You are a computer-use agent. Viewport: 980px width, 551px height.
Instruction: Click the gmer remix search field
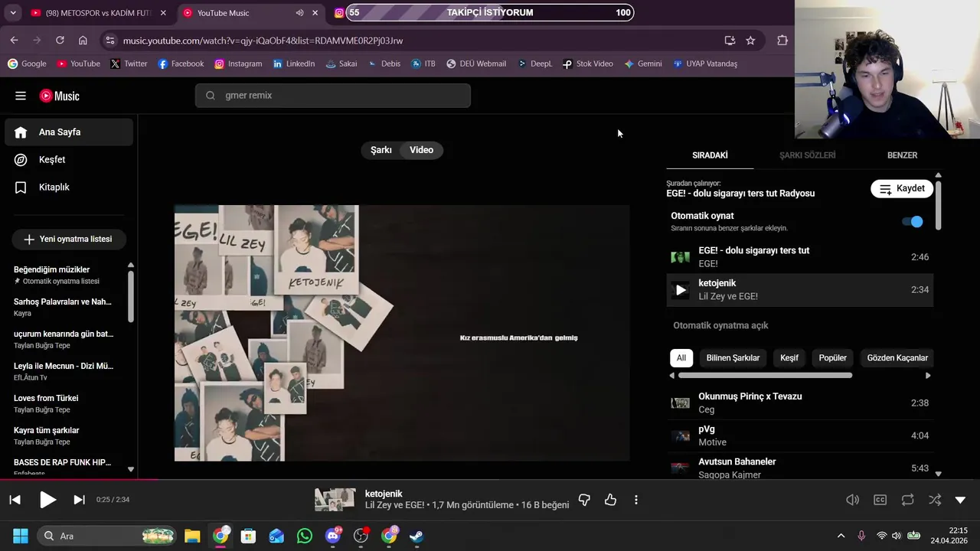[333, 96]
